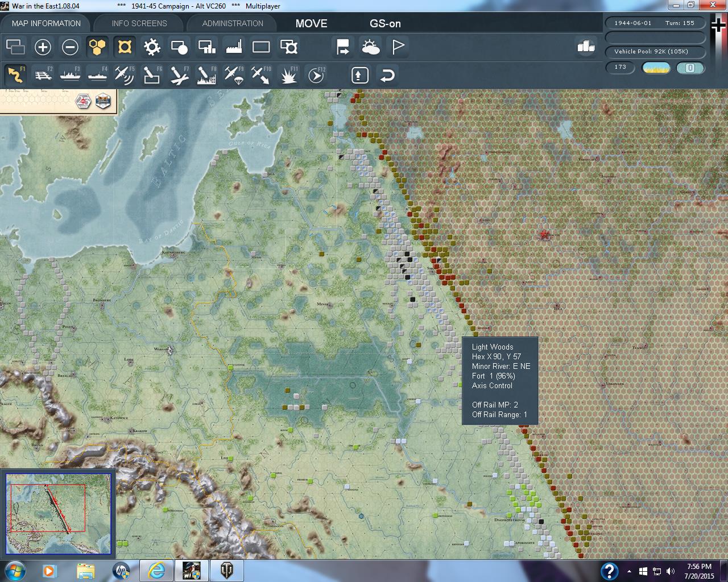Select the F4 amphibious transport mode icon
728x582 pixels.
click(x=97, y=75)
